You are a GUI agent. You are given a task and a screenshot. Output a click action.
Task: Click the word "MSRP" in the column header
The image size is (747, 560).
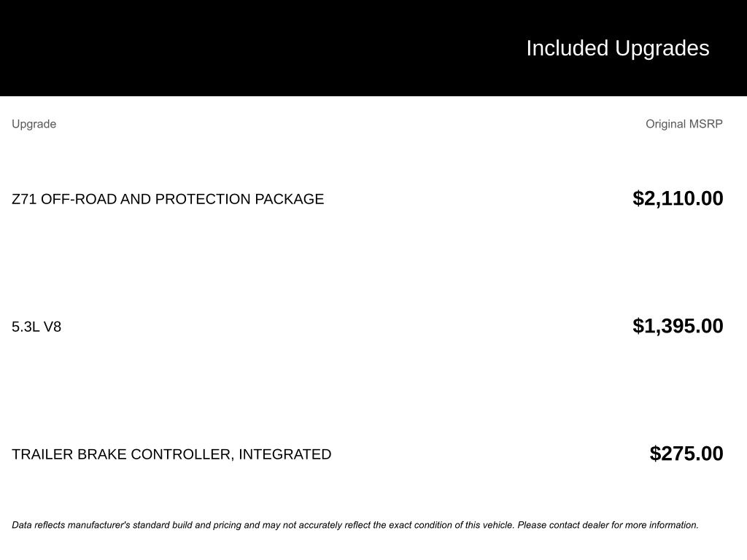706,124
